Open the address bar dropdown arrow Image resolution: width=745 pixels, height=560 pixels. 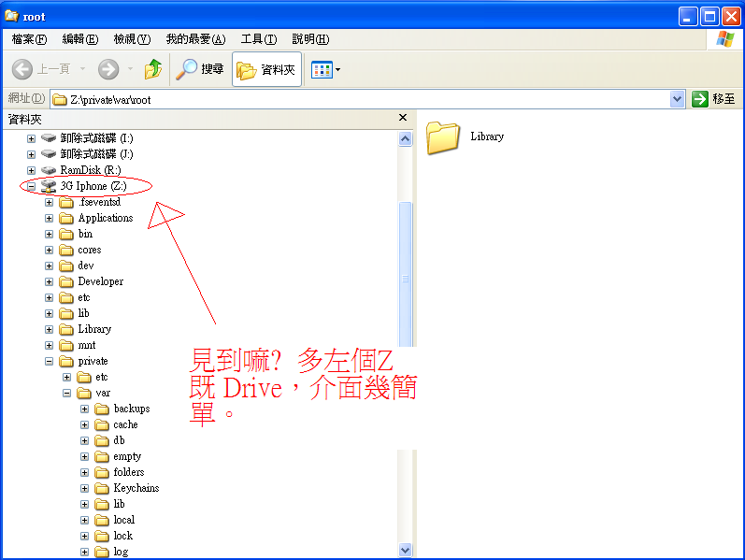[678, 99]
